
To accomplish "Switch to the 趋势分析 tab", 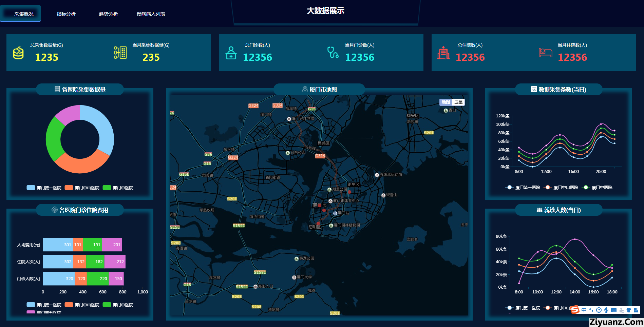I will (x=108, y=14).
